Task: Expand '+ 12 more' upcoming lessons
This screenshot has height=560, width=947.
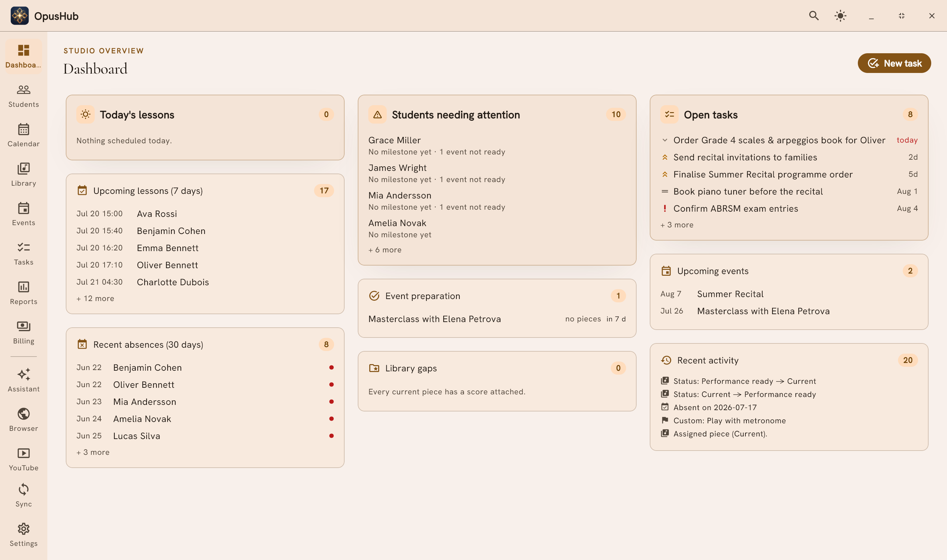Action: (x=95, y=298)
